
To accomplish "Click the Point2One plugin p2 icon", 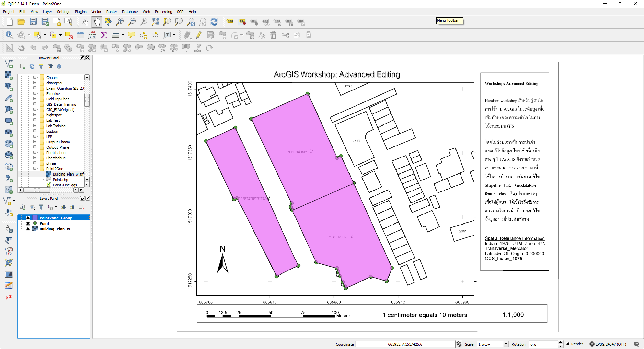I will [9, 297].
